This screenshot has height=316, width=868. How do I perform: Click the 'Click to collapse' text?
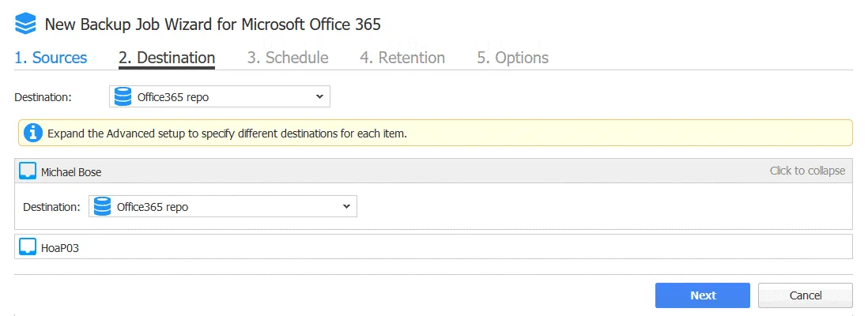[x=808, y=171]
